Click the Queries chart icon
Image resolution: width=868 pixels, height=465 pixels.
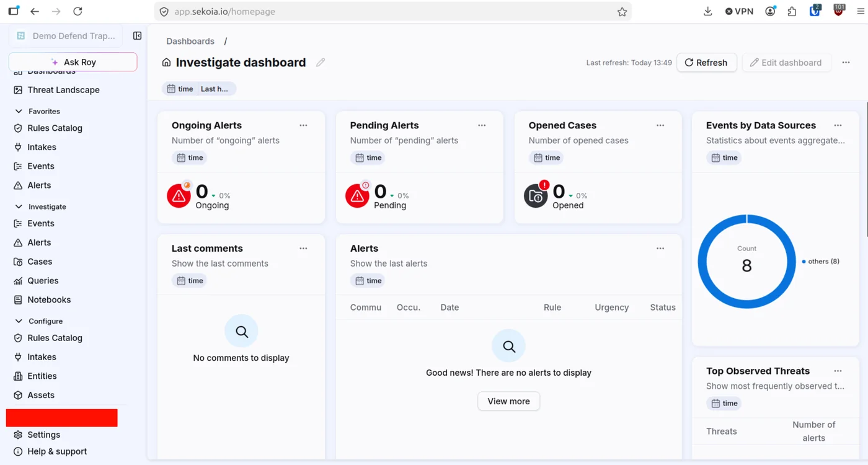[x=18, y=281]
